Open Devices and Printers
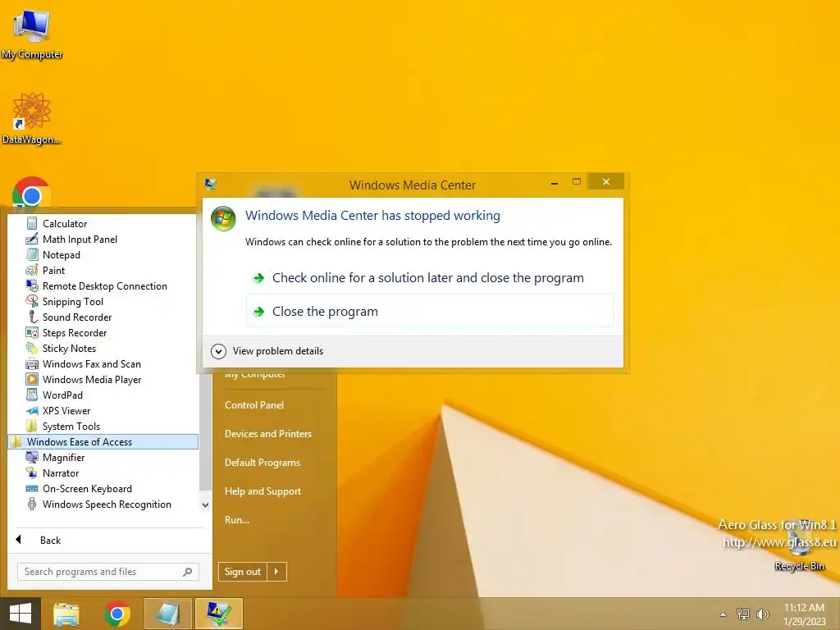 pyautogui.click(x=268, y=433)
